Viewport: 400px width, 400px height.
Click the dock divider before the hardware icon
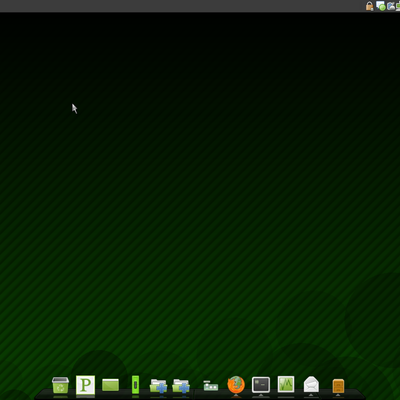click(x=194, y=393)
